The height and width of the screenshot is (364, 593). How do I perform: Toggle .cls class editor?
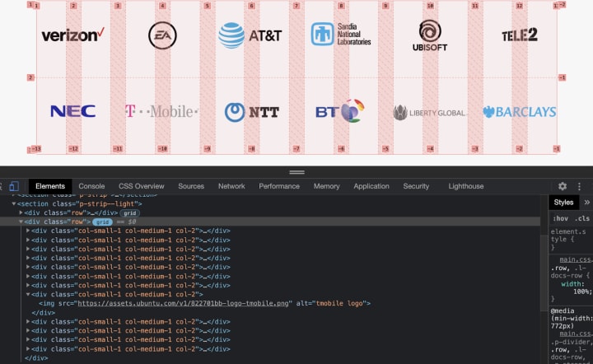coord(582,218)
